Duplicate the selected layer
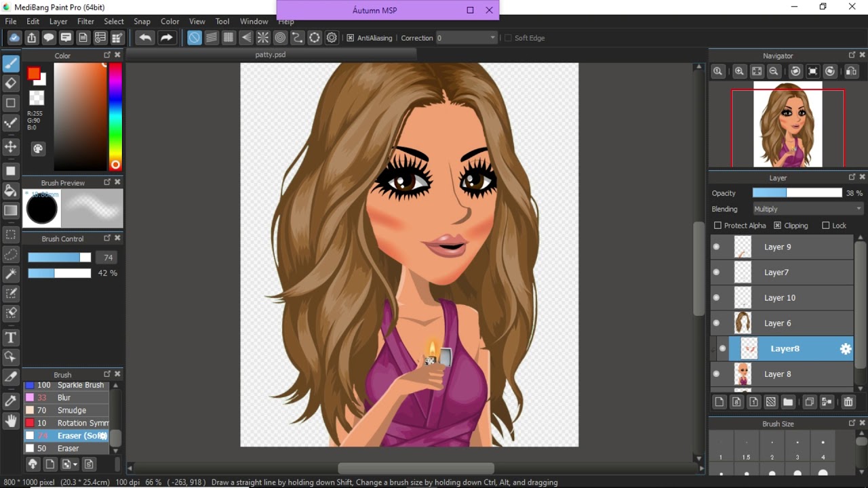 (x=809, y=402)
